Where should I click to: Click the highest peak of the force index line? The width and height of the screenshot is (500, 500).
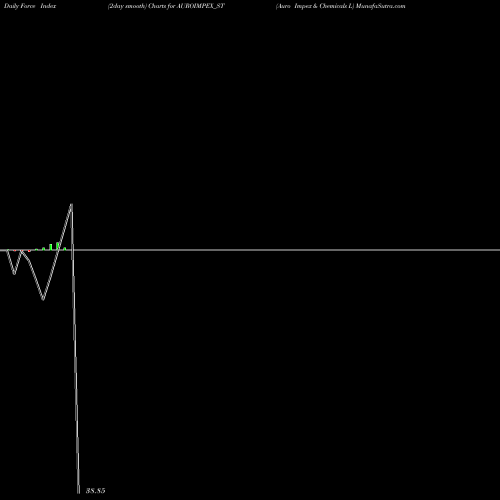(71, 204)
